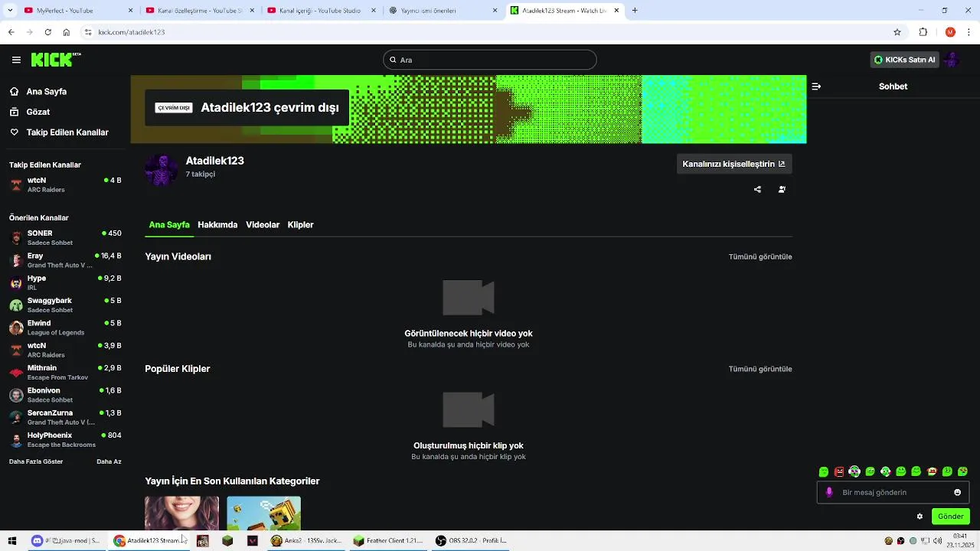
Task: Open the Hype IRL channel
Action: pyautogui.click(x=65, y=282)
